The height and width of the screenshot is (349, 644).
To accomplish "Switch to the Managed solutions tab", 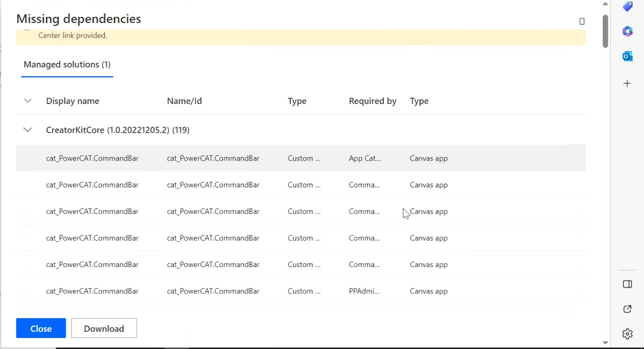I will tap(67, 64).
